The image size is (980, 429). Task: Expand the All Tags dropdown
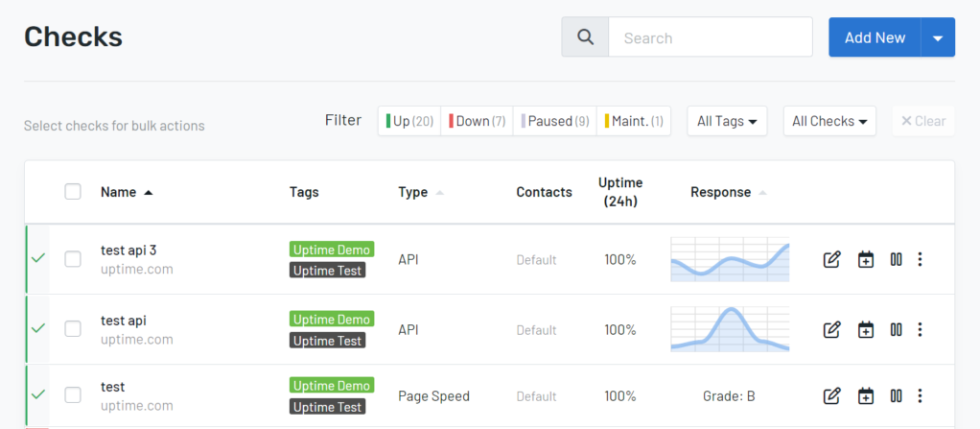click(x=726, y=121)
